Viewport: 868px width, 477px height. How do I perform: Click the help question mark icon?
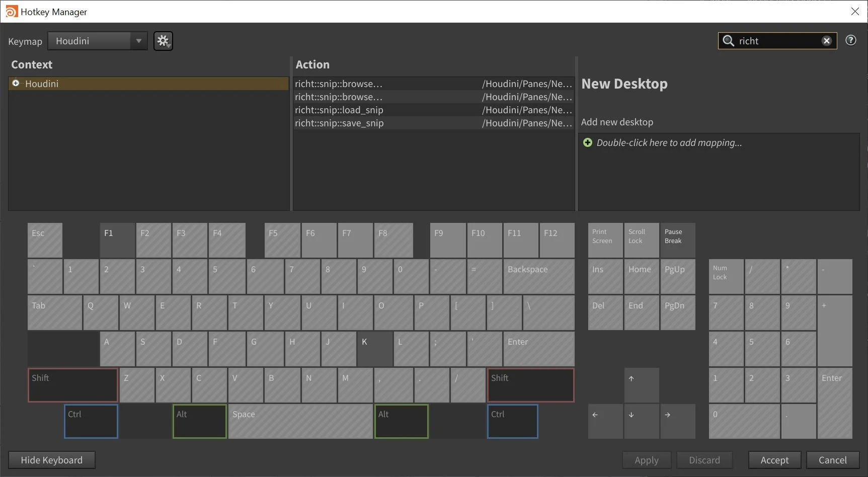(x=851, y=40)
